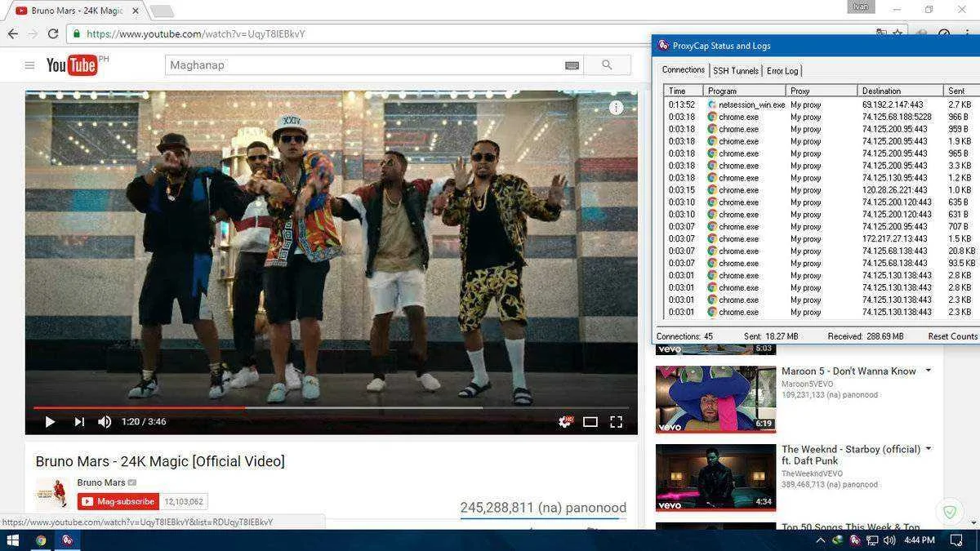
Task: Click the 12,103,062 subscriber count
Action: click(184, 501)
